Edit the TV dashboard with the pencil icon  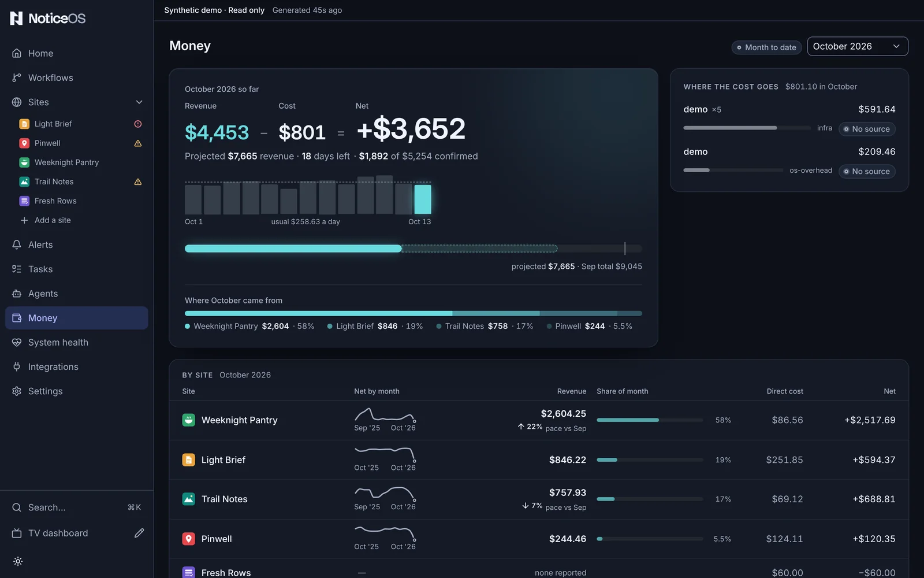139,533
